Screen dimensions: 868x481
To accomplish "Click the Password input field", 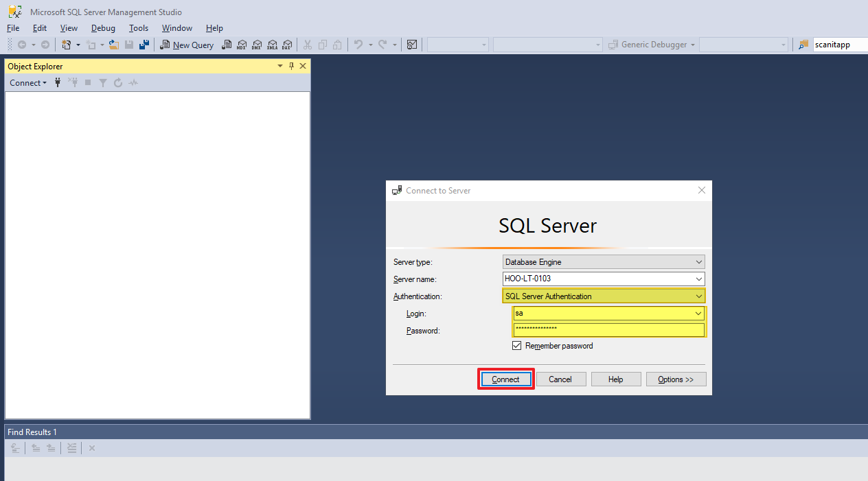I will click(x=609, y=330).
